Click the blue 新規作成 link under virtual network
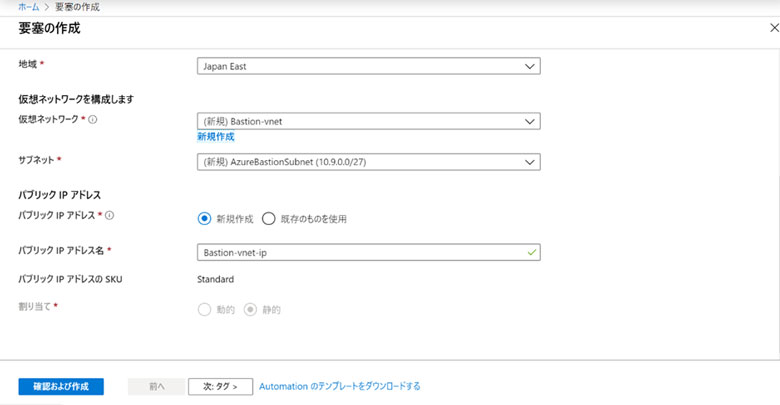This screenshot has width=780, height=405. coord(215,137)
